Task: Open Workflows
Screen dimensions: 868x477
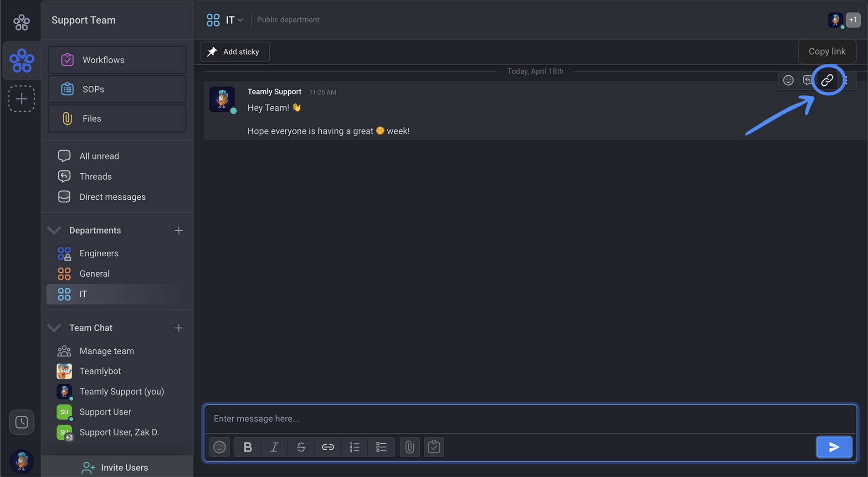Action: point(117,60)
